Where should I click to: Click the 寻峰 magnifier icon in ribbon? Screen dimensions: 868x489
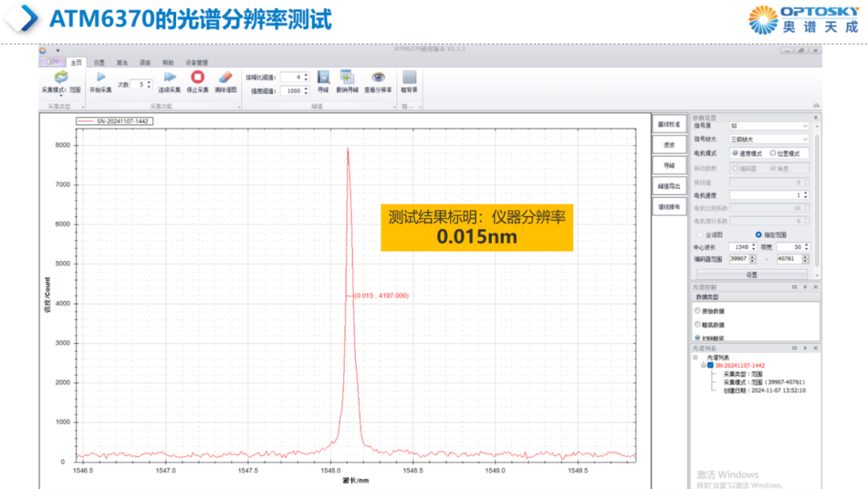(x=323, y=77)
